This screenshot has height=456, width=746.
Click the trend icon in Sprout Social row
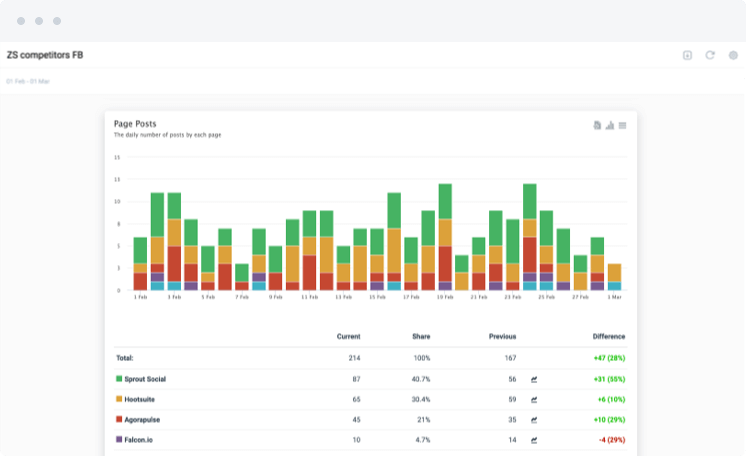[534, 379]
